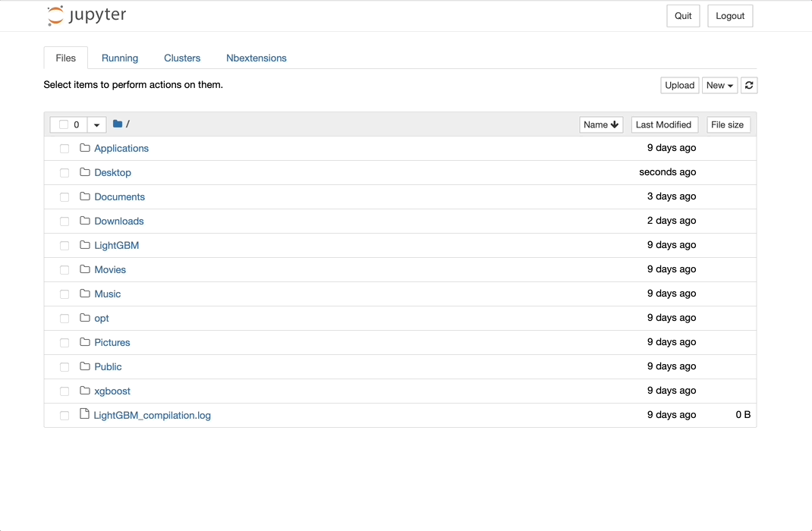Toggle the select-all items checkbox

click(64, 125)
